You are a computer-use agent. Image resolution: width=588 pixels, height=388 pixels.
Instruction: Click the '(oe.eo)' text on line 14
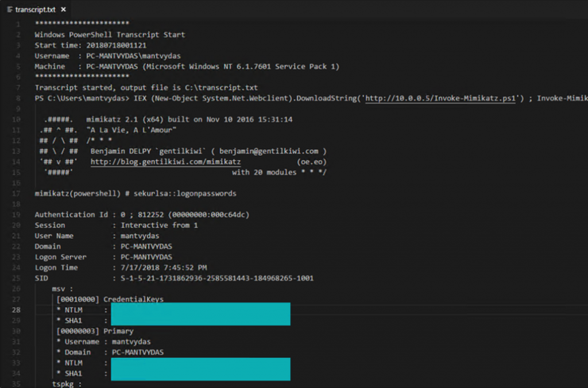(312, 162)
